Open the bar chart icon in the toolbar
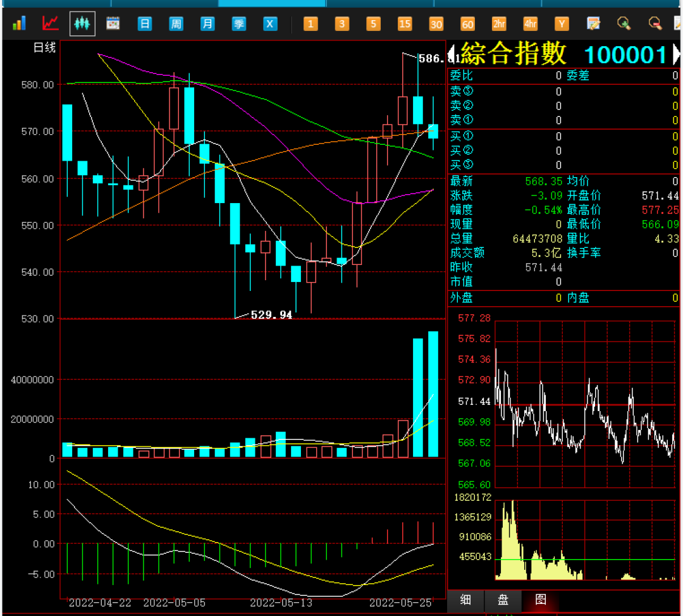Image resolution: width=683 pixels, height=616 pixels. click(19, 23)
